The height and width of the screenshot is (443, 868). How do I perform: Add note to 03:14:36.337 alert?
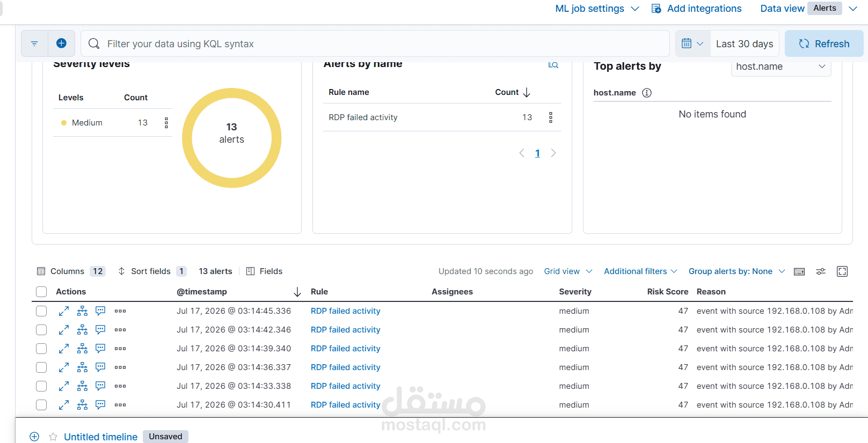(100, 367)
